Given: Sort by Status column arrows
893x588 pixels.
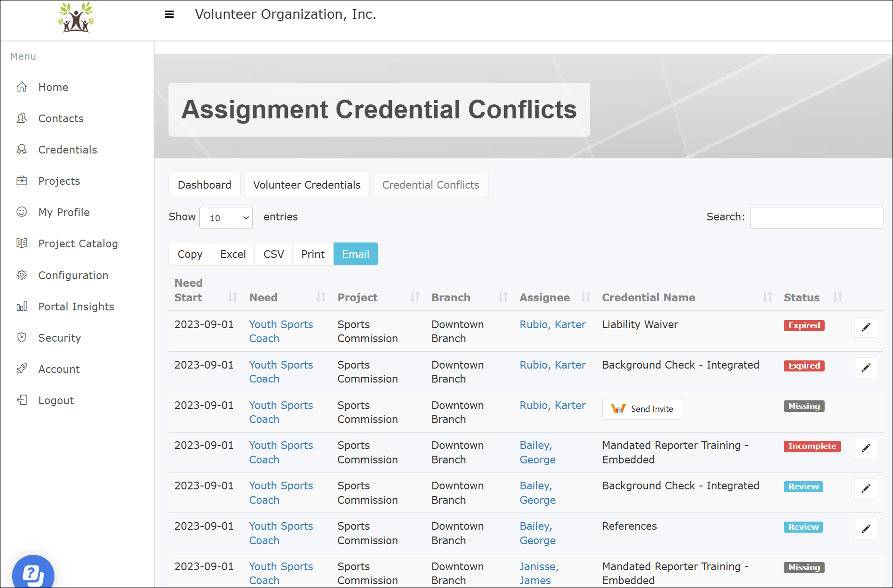Looking at the screenshot, I should (x=838, y=297).
